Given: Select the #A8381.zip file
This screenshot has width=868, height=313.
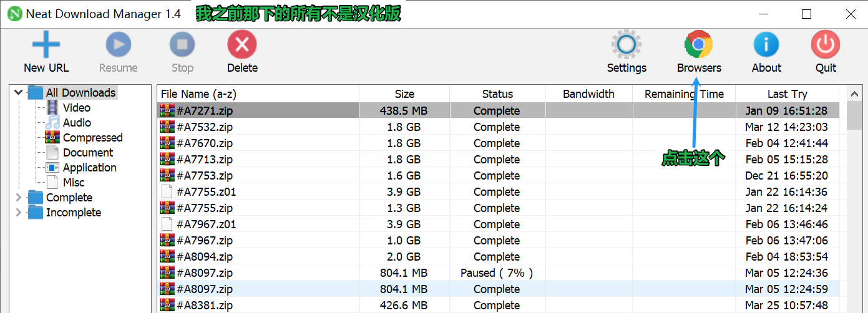Looking at the screenshot, I should [205, 306].
